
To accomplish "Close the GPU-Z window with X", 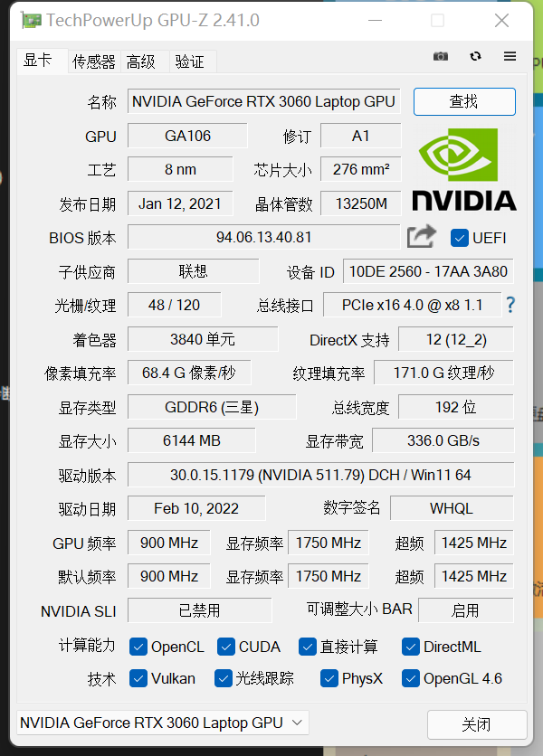I will (x=502, y=20).
